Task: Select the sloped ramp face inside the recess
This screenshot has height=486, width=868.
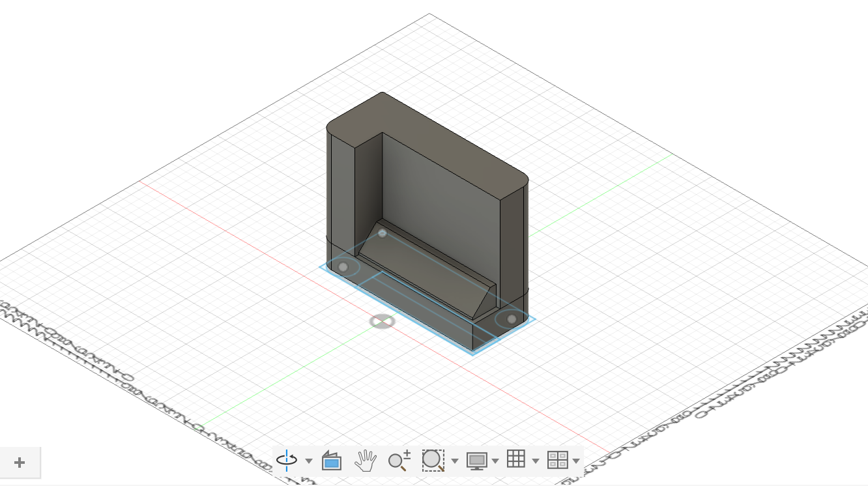Action: (x=424, y=270)
